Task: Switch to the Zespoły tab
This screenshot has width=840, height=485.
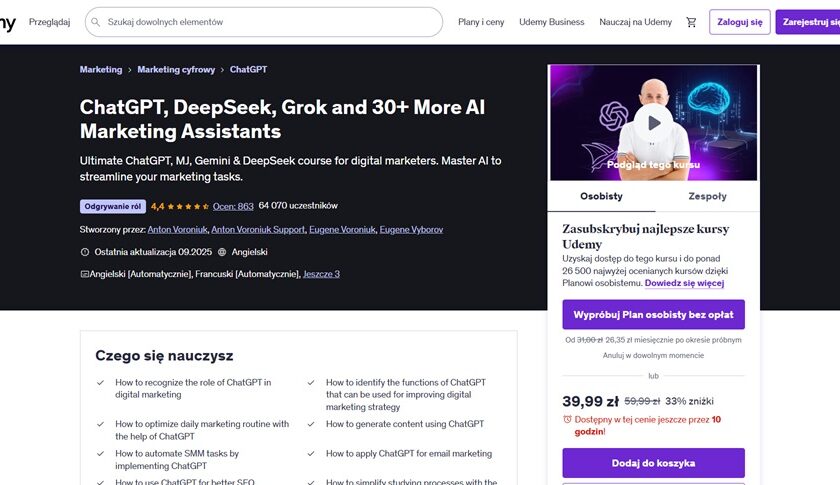Action: tap(707, 196)
